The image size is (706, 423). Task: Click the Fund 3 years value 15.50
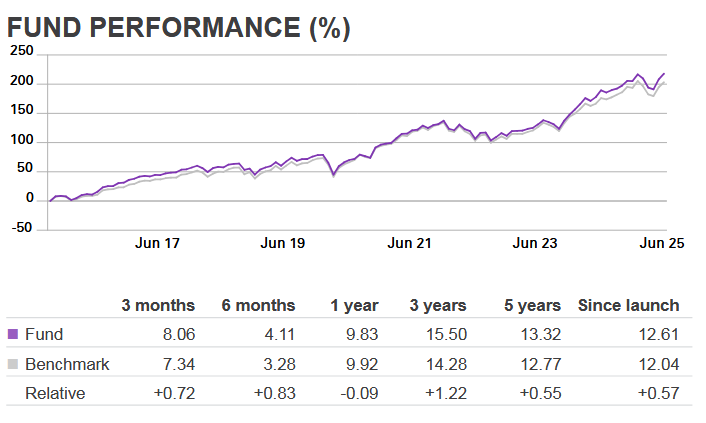coord(459,335)
